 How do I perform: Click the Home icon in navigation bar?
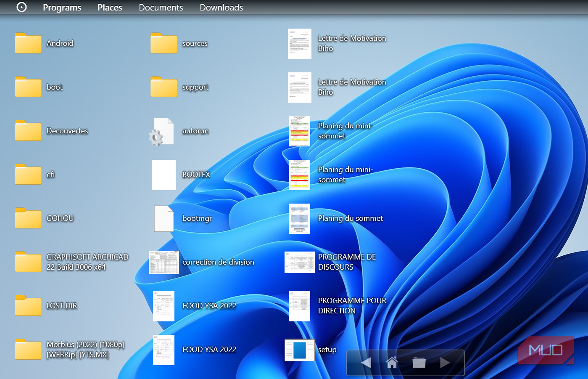[x=392, y=363]
